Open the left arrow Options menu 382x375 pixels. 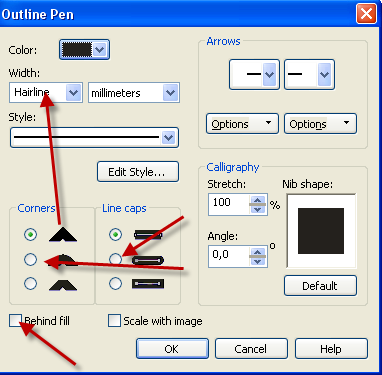click(x=242, y=124)
